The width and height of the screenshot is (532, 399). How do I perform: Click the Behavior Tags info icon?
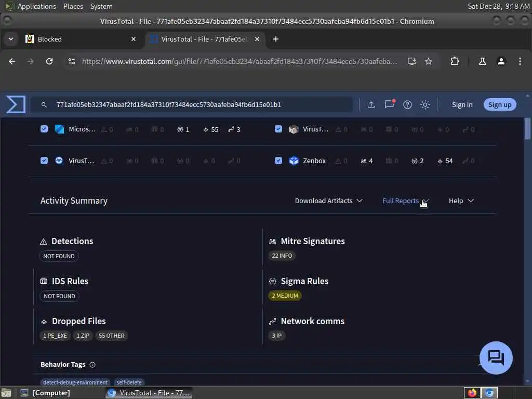tap(92, 364)
